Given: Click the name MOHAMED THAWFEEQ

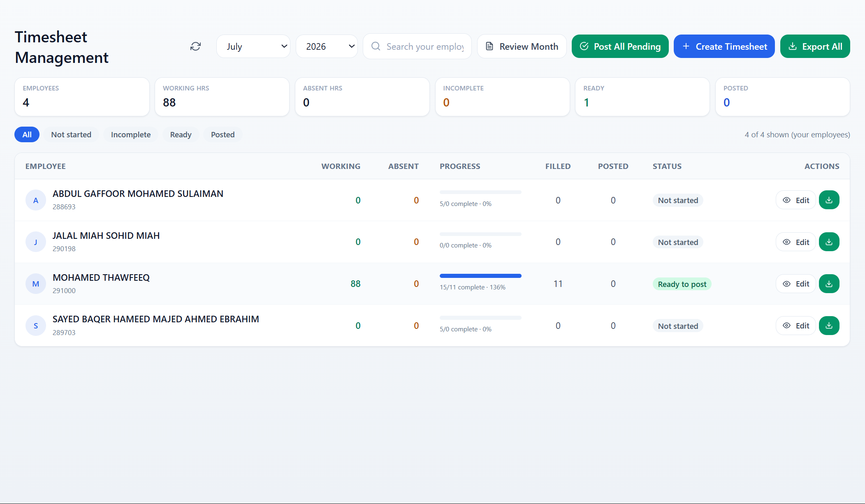Looking at the screenshot, I should 101,277.
